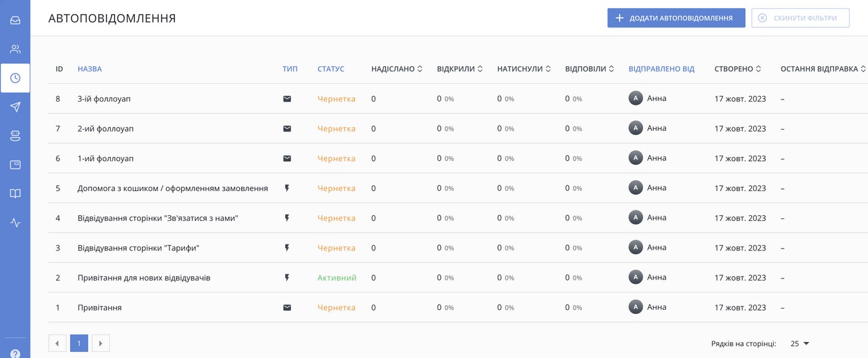Open 3-ій фоллоуап auto-message

pyautogui.click(x=104, y=99)
